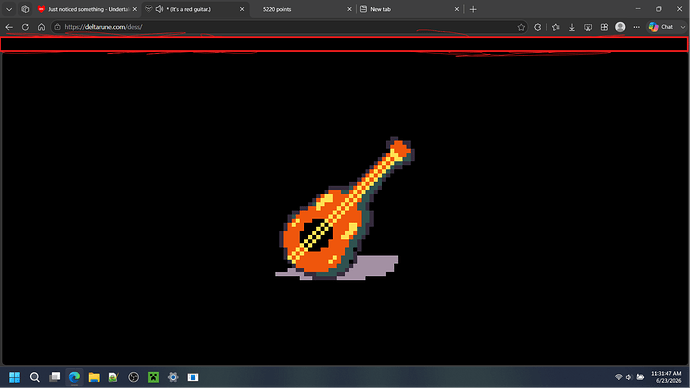
Task: Open a new browser tab with plus
Action: click(x=473, y=9)
